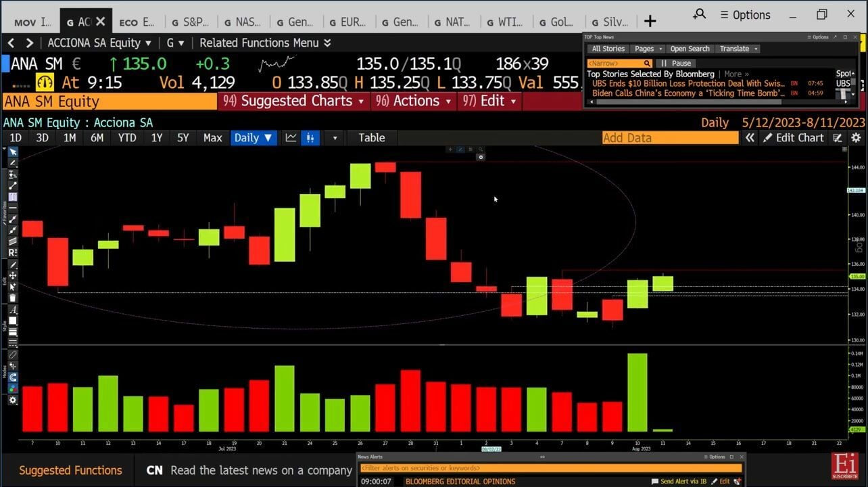This screenshot has width=868, height=487.
Task: Open the ACCIONA SA Equity dropdown
Action: (99, 43)
